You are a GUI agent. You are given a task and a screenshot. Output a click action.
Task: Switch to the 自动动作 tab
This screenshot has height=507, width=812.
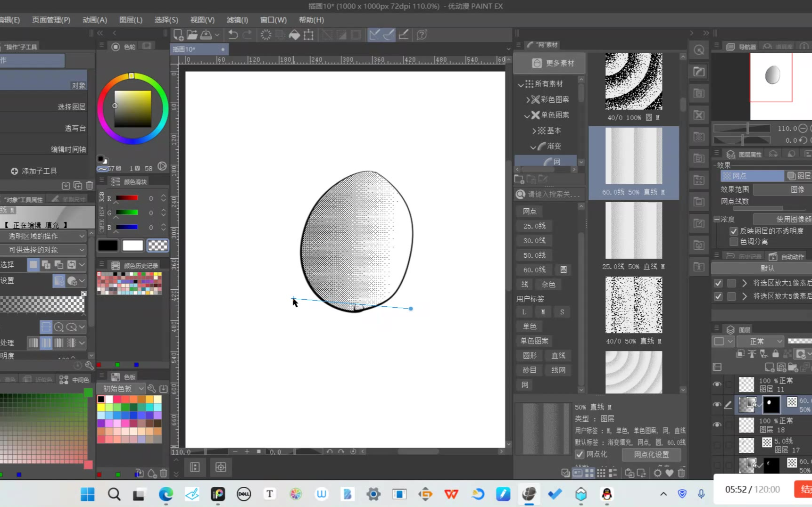tap(787, 256)
